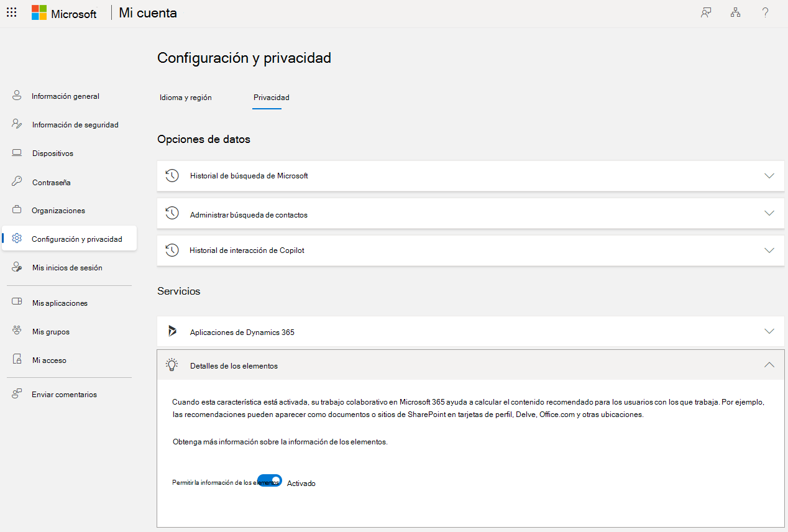The image size is (788, 532).
Task: Click the Dynamics 365 flag icon
Action: [x=172, y=331]
